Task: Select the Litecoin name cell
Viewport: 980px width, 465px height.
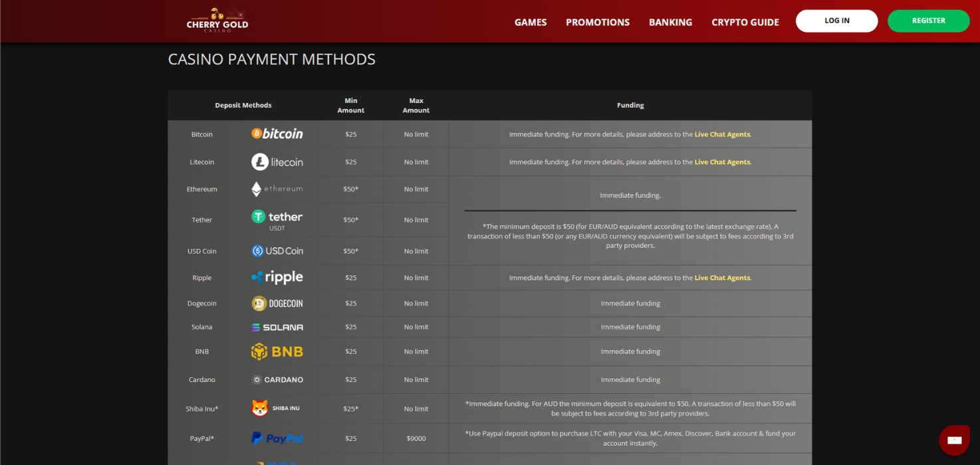Action: pyautogui.click(x=202, y=162)
